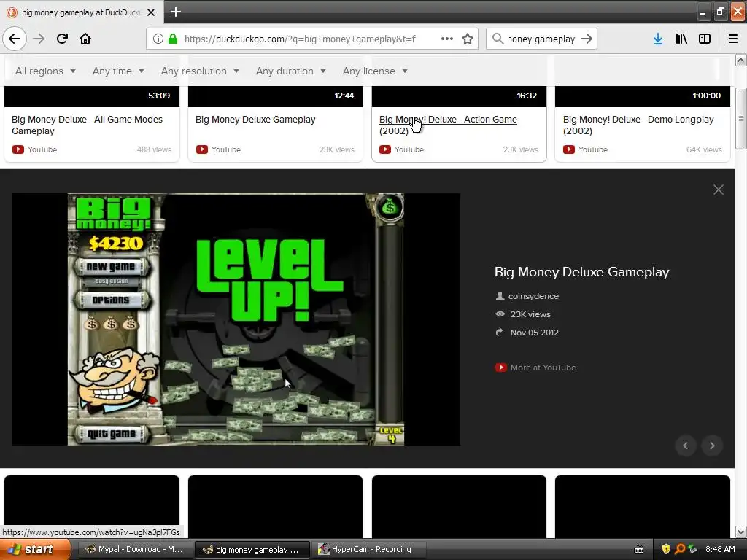Reload the page with the refresh icon

click(62, 39)
